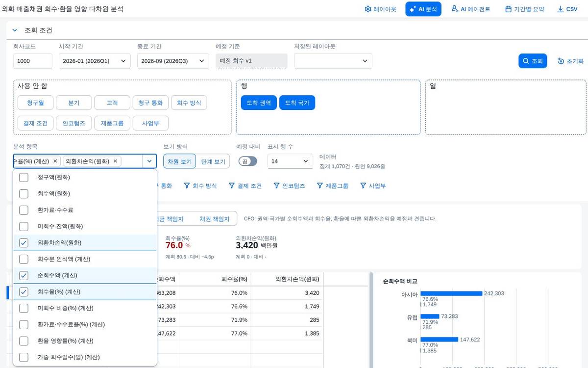
Task: Click the 회수 방식 dimension chip
Action: click(x=189, y=103)
